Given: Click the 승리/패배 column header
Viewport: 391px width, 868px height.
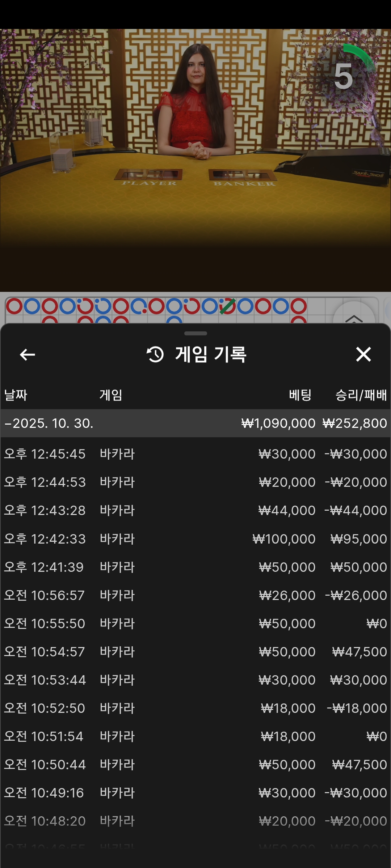Looking at the screenshot, I should coord(361,395).
